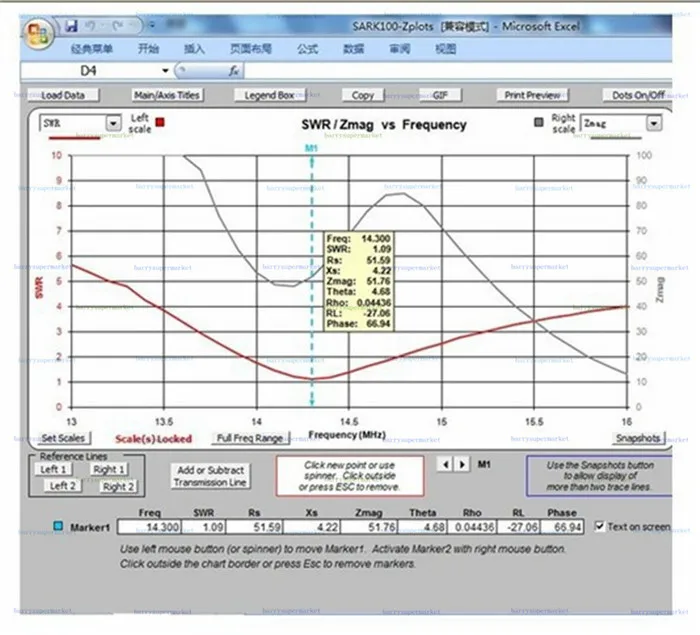Click the Frequency (MHz) axis label
Image resolution: width=700 pixels, height=635 pixels.
tap(347, 434)
